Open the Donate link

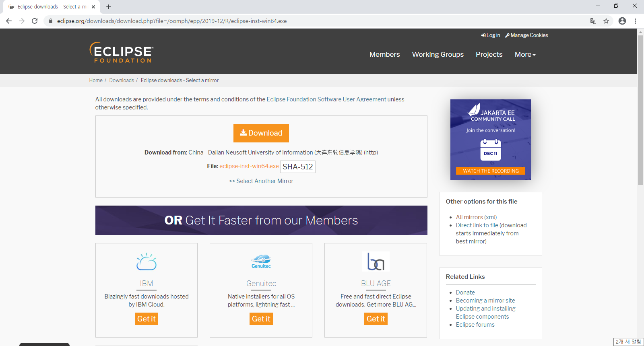465,292
